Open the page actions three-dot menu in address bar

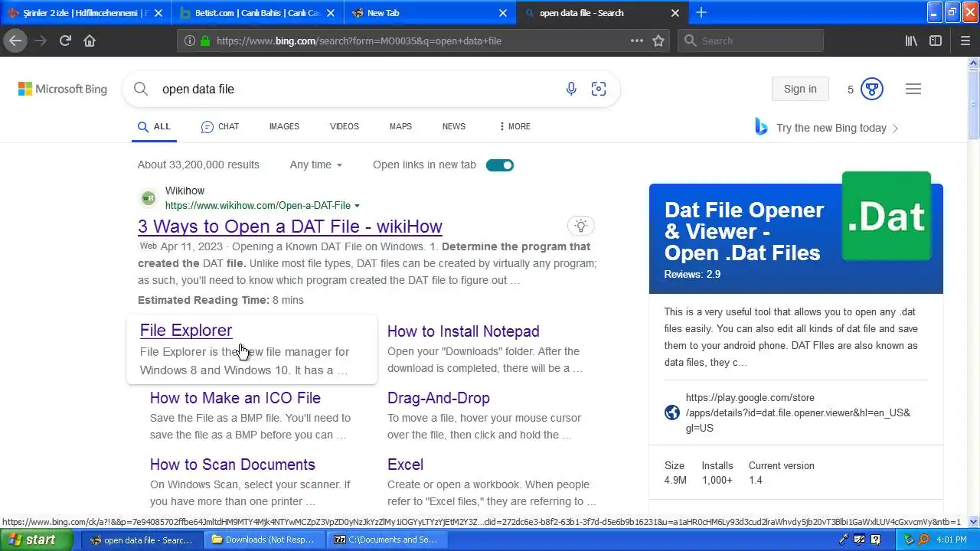(637, 41)
